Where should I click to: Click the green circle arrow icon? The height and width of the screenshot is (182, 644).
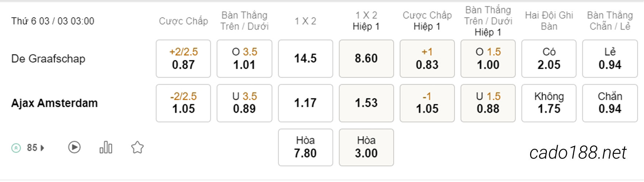pos(16,148)
